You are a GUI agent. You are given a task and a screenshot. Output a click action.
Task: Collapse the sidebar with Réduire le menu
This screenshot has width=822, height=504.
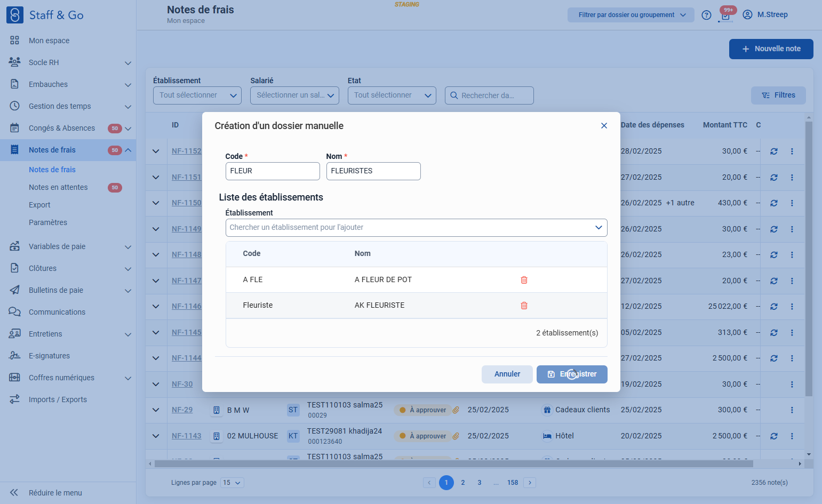coord(46,493)
